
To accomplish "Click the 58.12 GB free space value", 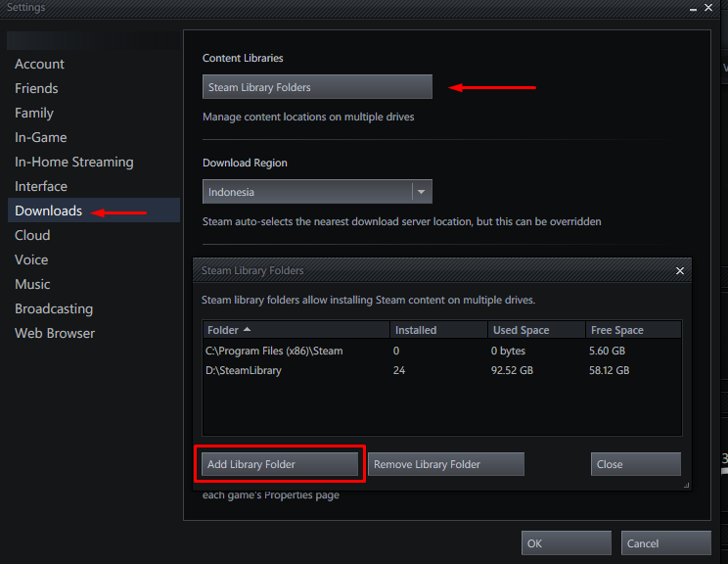I will point(610,370).
